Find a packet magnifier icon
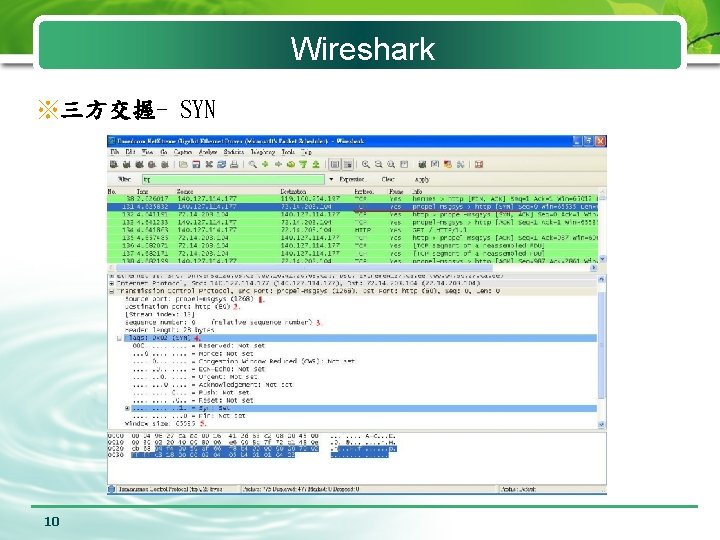Screen dimensions: 720x540 click(253, 164)
